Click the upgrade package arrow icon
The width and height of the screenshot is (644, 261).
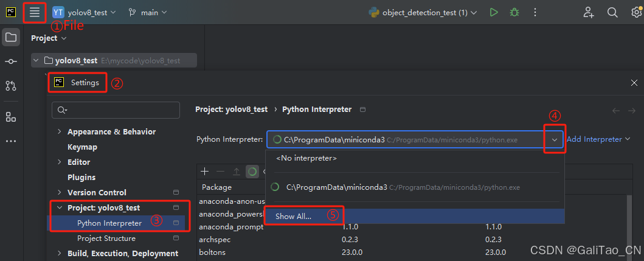pos(237,172)
